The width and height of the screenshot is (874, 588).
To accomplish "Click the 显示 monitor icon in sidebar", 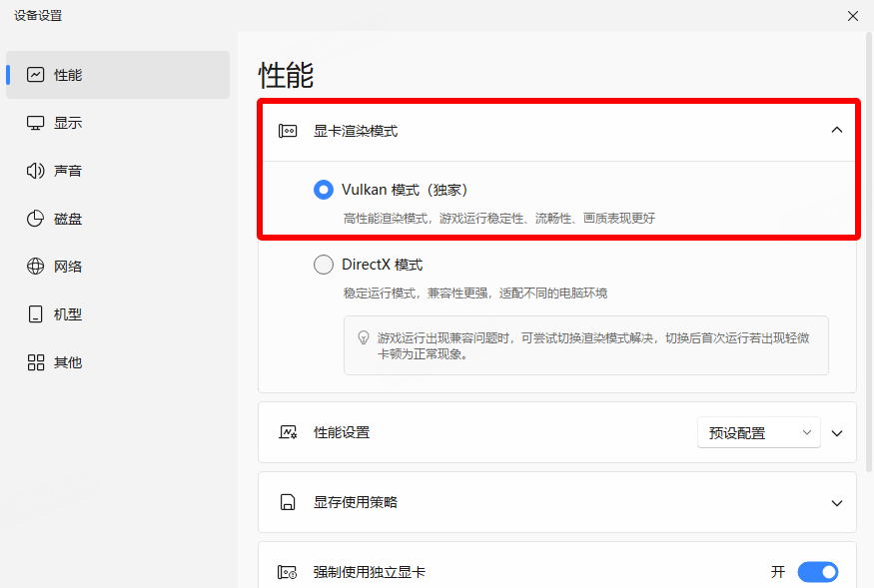I will (36, 123).
